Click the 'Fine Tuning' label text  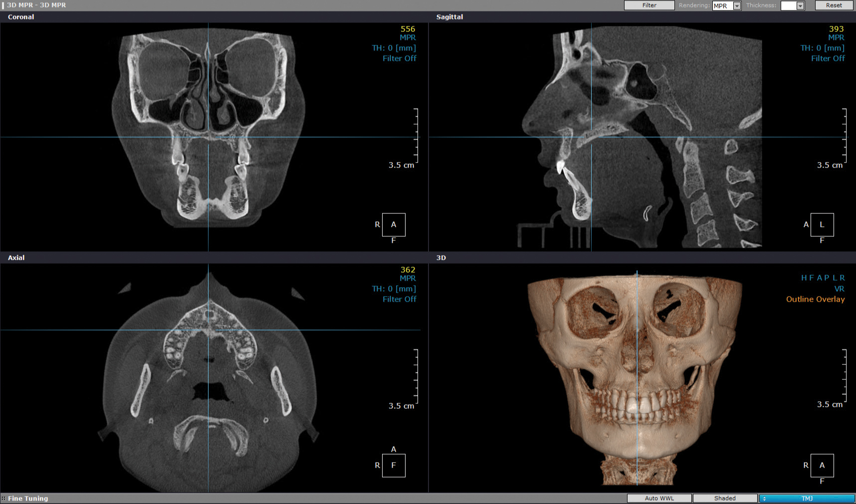point(28,498)
